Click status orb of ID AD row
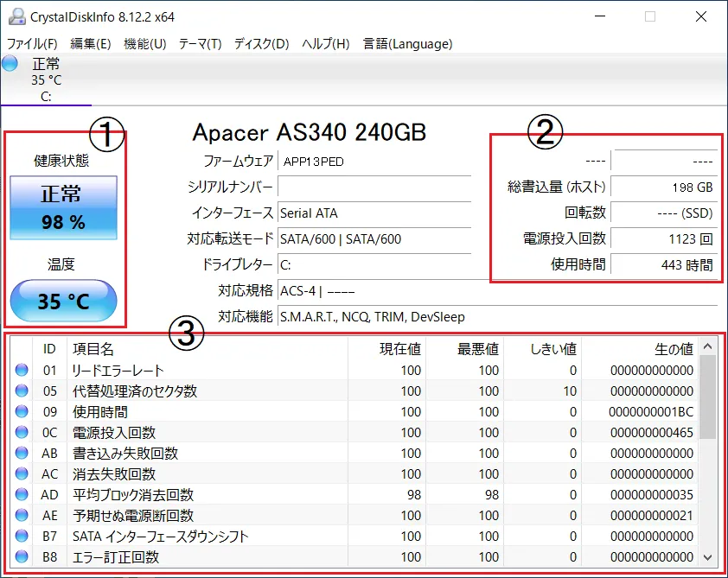This screenshot has height=578, width=728. [x=22, y=494]
